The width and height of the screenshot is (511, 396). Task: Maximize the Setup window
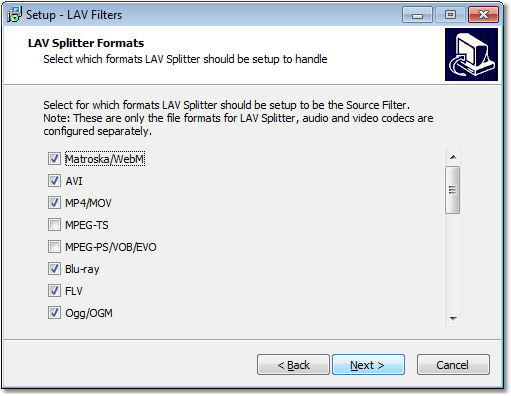click(450, 15)
